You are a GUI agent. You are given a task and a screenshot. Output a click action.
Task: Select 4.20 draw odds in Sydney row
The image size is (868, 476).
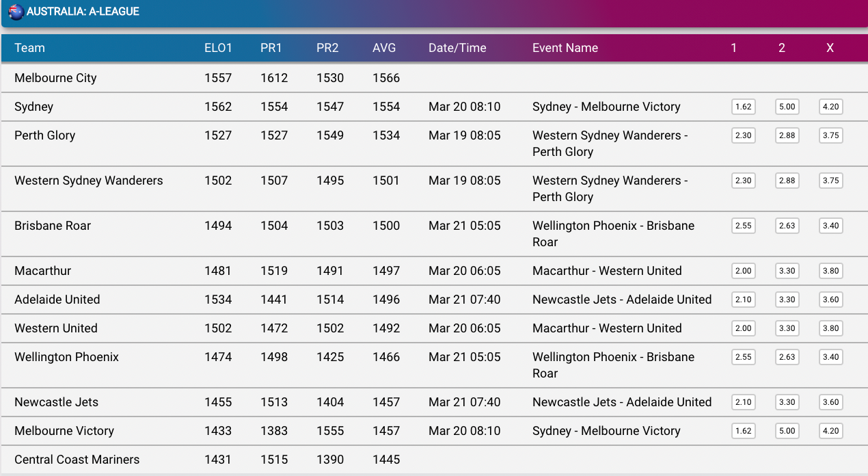(x=830, y=107)
